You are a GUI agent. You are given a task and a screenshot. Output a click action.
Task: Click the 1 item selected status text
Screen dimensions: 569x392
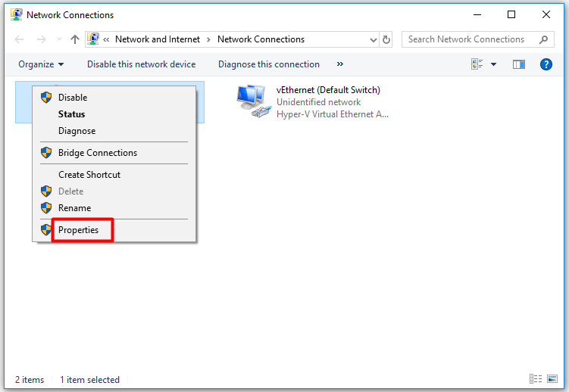(89, 380)
